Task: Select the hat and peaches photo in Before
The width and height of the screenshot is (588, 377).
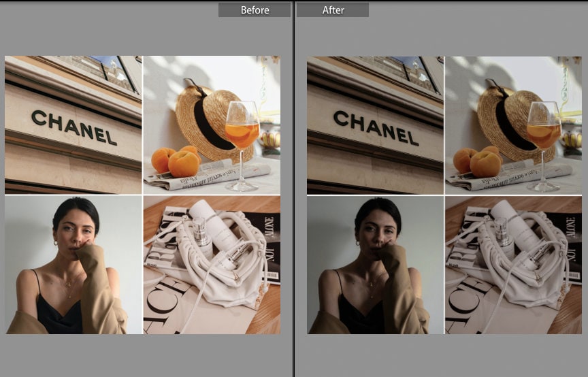Action: [x=212, y=125]
